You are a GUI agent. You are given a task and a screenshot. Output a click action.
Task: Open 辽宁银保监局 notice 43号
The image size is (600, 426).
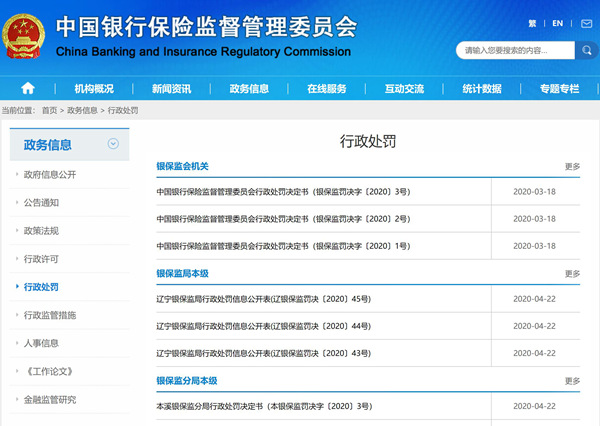point(264,353)
